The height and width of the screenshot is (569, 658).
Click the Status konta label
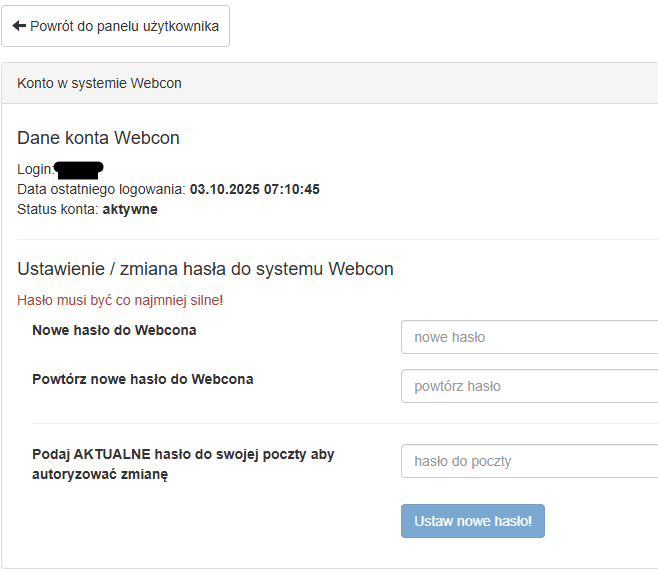click(x=58, y=209)
